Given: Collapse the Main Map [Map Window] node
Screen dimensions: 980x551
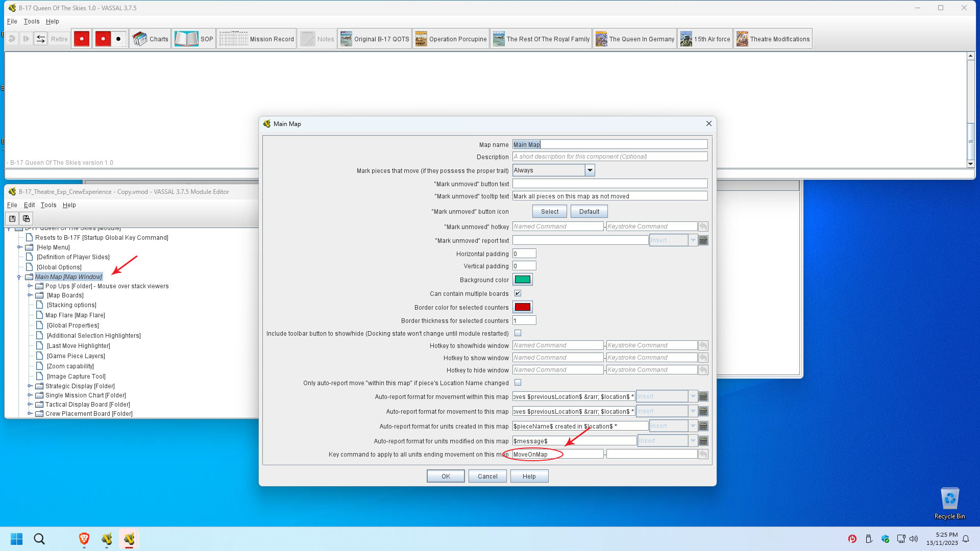Looking at the screenshot, I should pyautogui.click(x=19, y=277).
